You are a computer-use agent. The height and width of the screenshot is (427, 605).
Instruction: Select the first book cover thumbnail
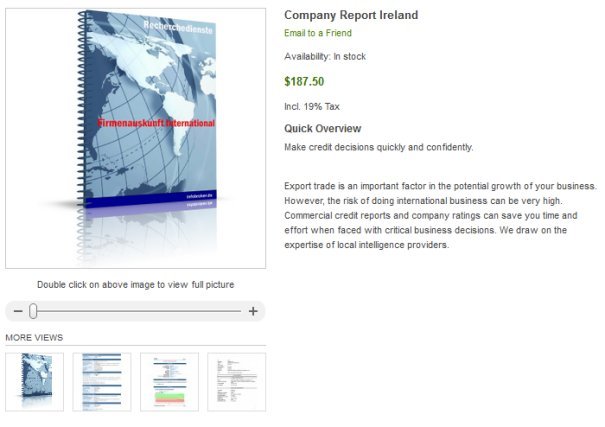click(x=34, y=381)
